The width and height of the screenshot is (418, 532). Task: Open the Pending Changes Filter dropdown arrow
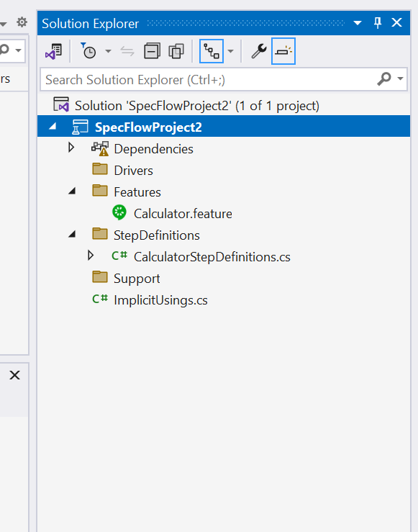pyautogui.click(x=108, y=52)
